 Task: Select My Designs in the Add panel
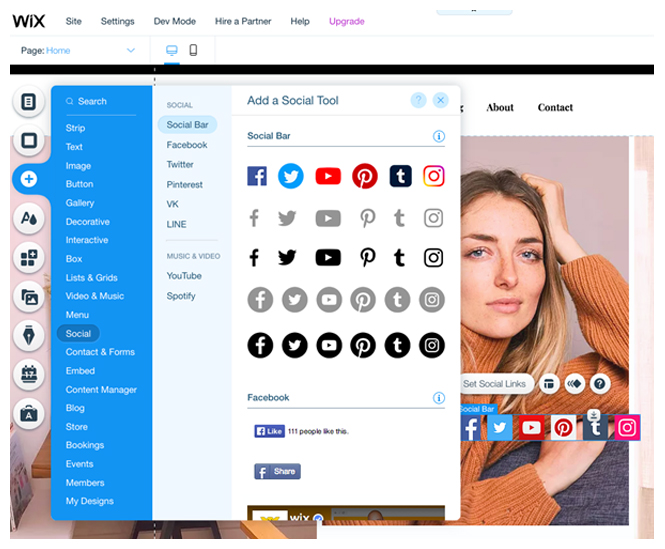click(89, 501)
